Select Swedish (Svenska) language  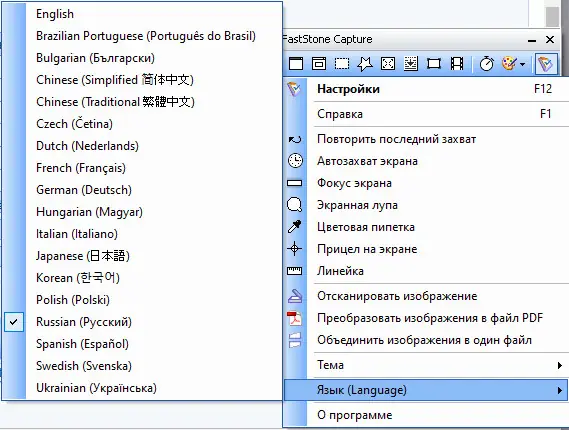[142, 366]
